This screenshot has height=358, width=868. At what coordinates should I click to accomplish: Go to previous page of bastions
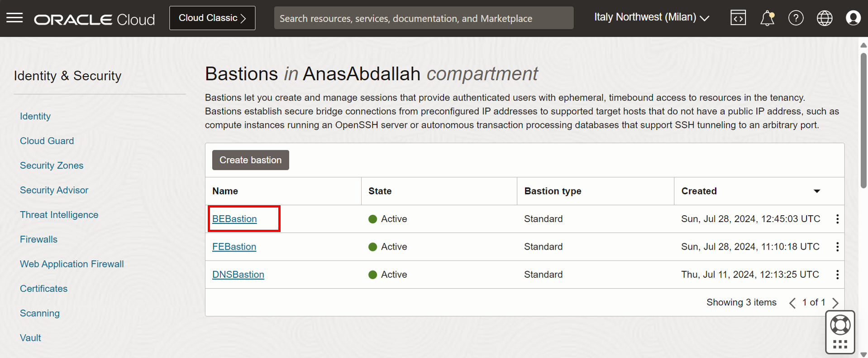tap(792, 303)
